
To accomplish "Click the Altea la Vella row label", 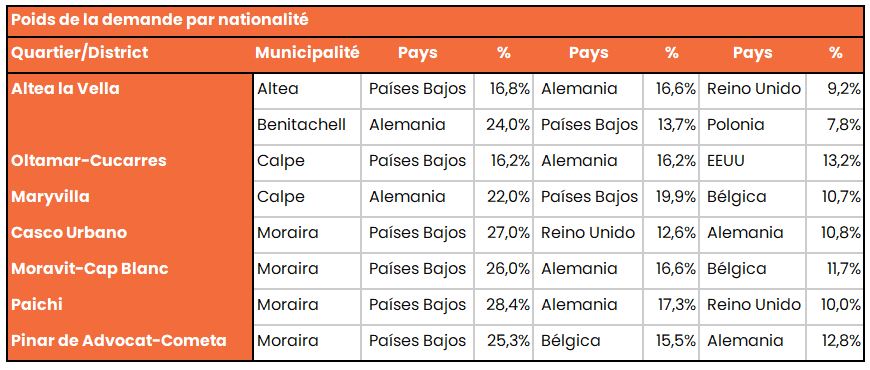I will coord(65,89).
